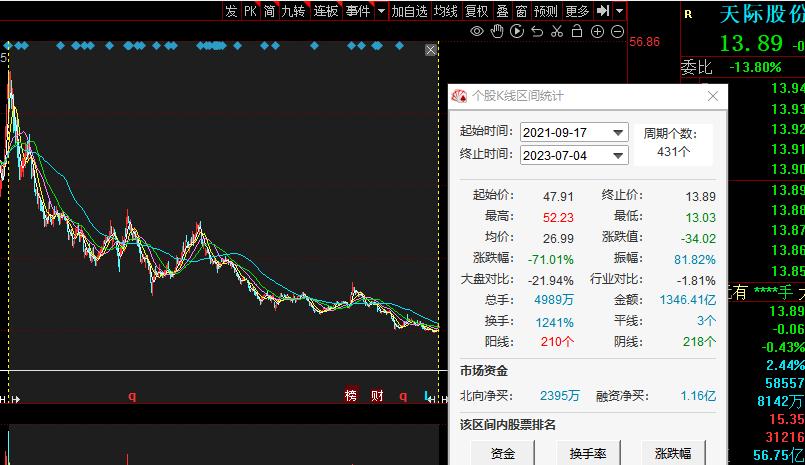Open the 事件 events item
Viewport: 805px width, 465px height.
point(358,11)
